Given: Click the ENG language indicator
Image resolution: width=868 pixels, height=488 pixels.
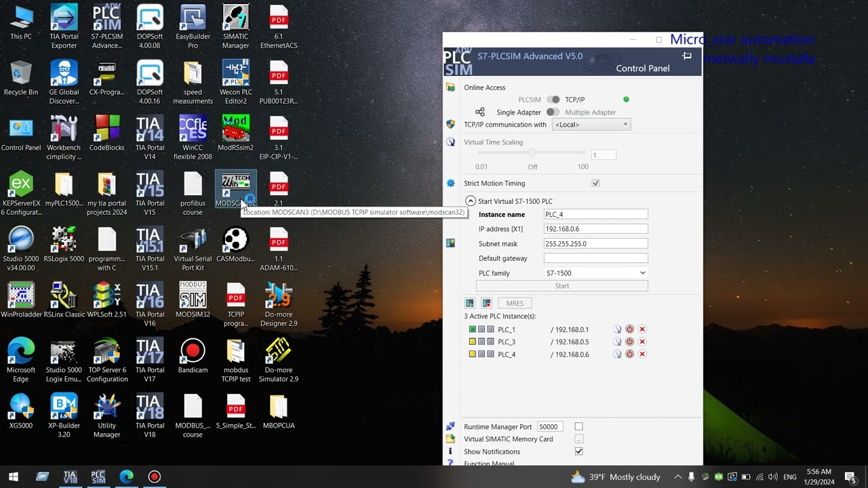Looking at the screenshot, I should coord(790,476).
